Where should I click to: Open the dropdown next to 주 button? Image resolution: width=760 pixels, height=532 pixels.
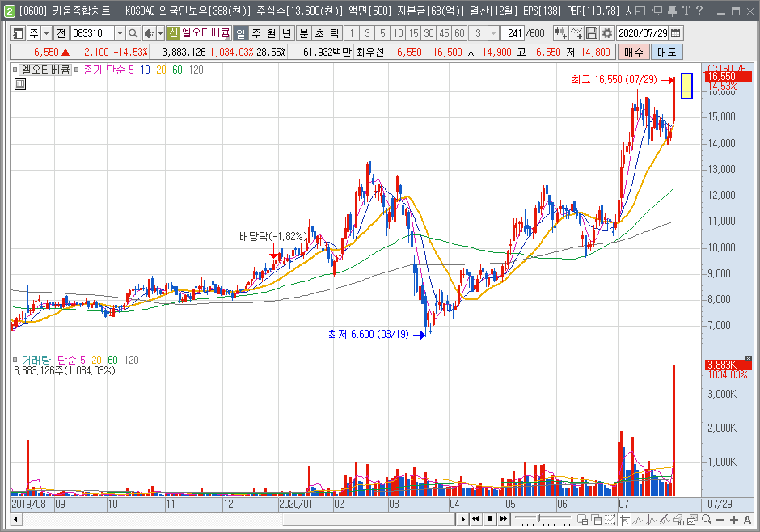(47, 33)
